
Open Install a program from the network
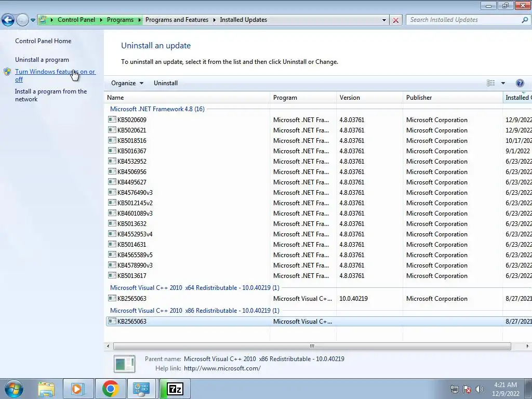click(51, 96)
